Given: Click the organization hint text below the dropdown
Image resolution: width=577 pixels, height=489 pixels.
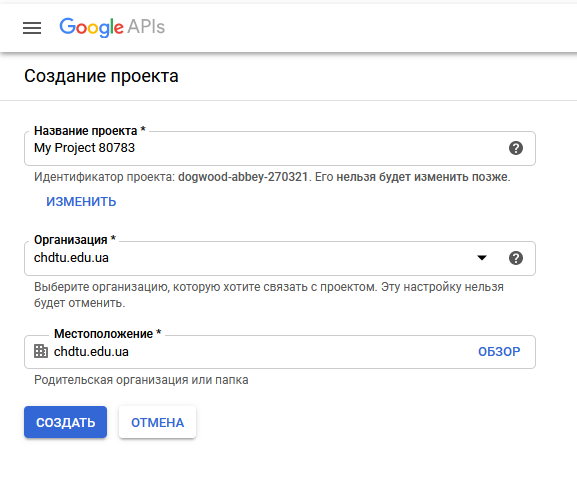Looking at the screenshot, I should coord(269,295).
